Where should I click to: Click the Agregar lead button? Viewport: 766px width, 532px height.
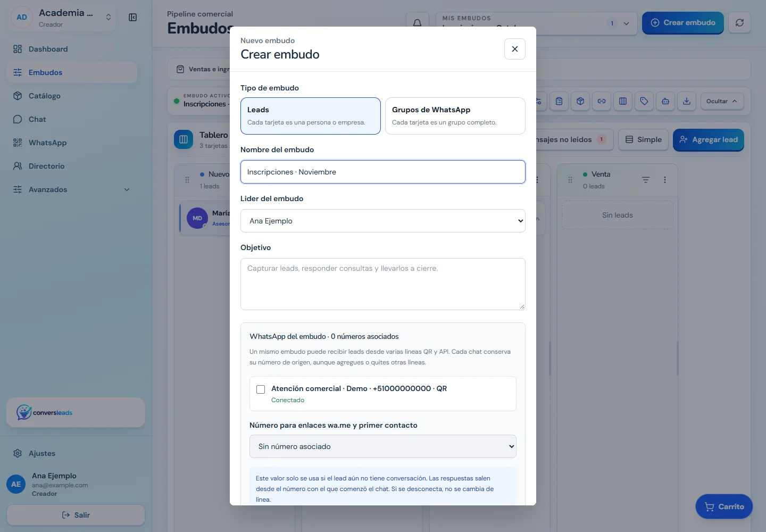(x=709, y=140)
